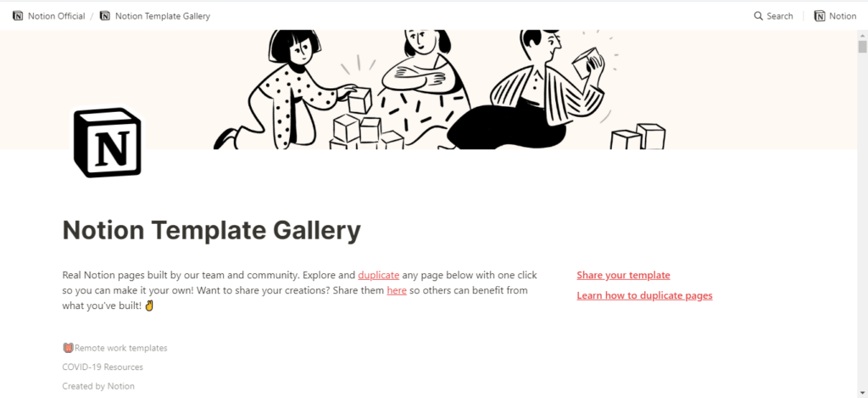Open the Remote work templates entry
Viewport: 868px width, 398px height.
[x=120, y=348]
